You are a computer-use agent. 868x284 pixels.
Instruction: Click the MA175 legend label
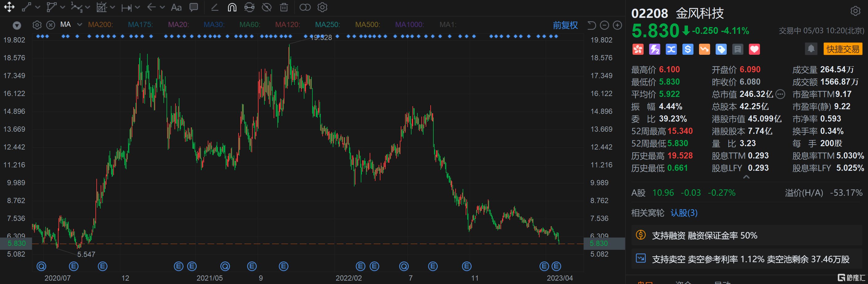click(140, 25)
